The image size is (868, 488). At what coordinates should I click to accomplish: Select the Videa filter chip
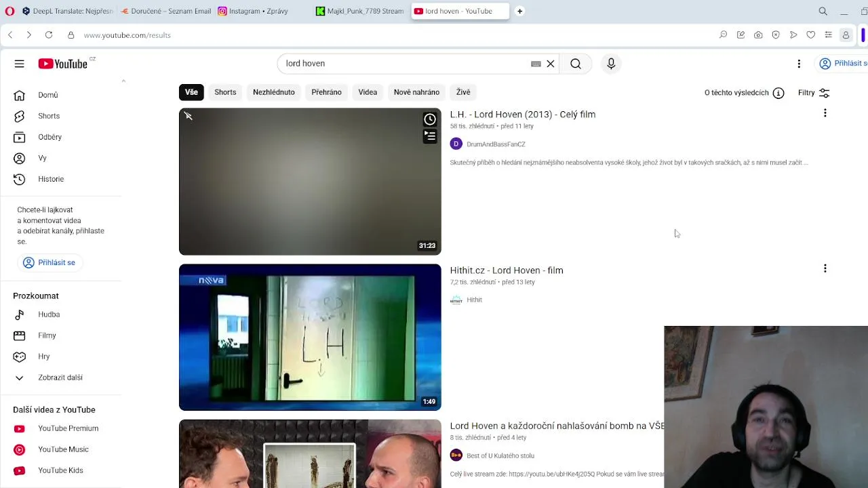coord(368,92)
